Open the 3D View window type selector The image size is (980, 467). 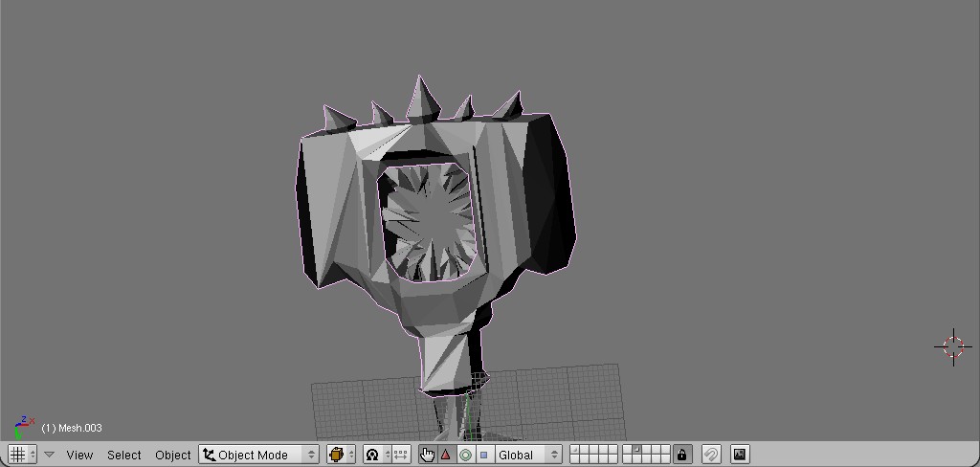point(22,455)
